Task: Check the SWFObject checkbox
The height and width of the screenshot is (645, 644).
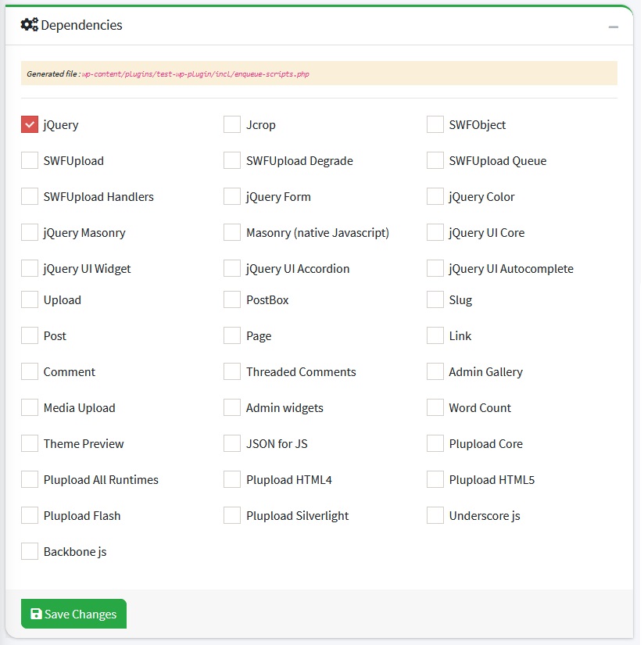Action: [435, 124]
